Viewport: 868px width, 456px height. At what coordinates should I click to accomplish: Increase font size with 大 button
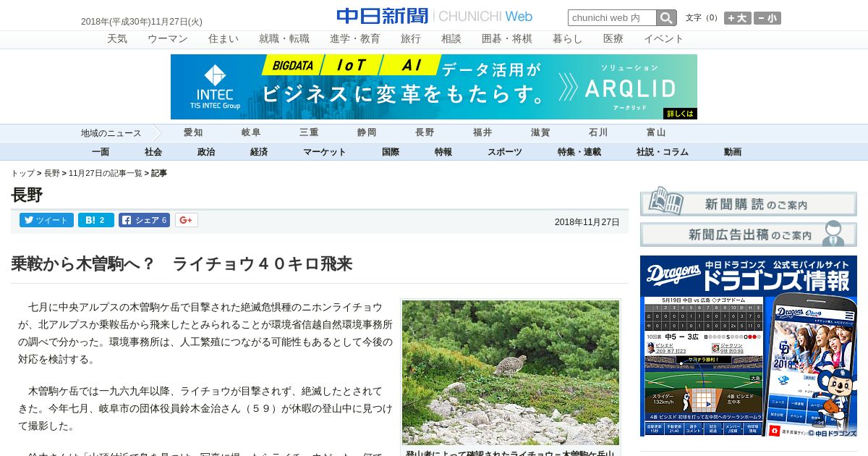pyautogui.click(x=738, y=18)
